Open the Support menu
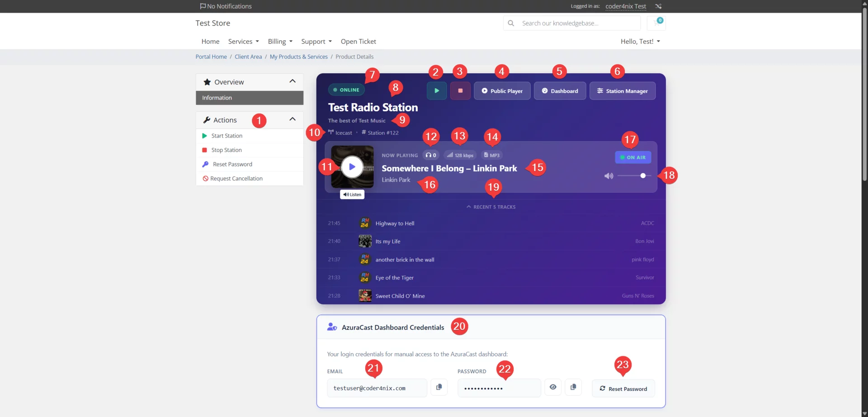Screen dimensions: 868x417 316,41
